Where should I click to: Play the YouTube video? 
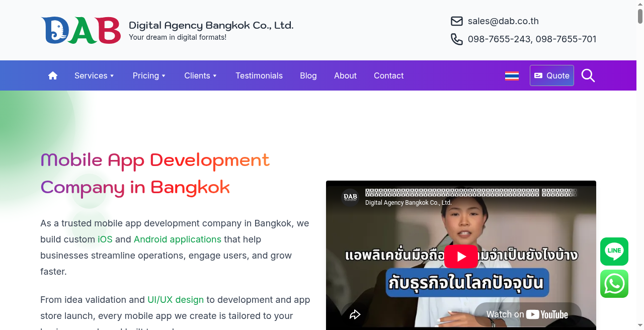(461, 257)
